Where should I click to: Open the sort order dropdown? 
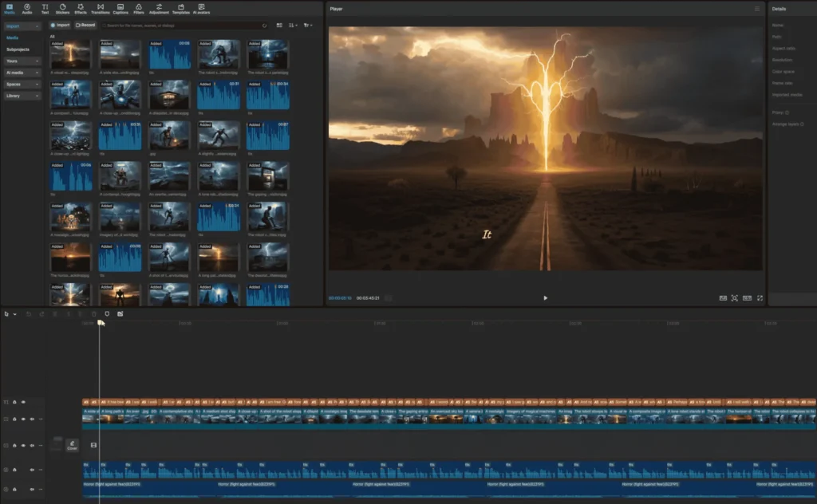[293, 25]
